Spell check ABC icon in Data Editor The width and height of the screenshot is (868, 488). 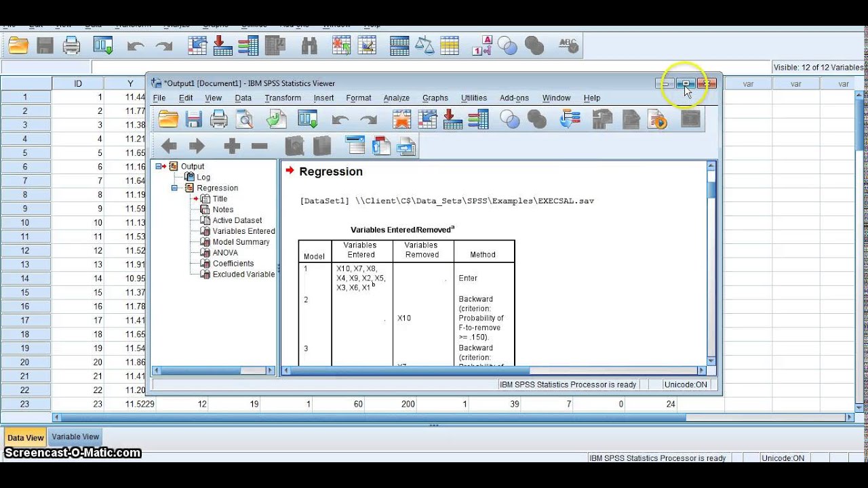(x=568, y=45)
